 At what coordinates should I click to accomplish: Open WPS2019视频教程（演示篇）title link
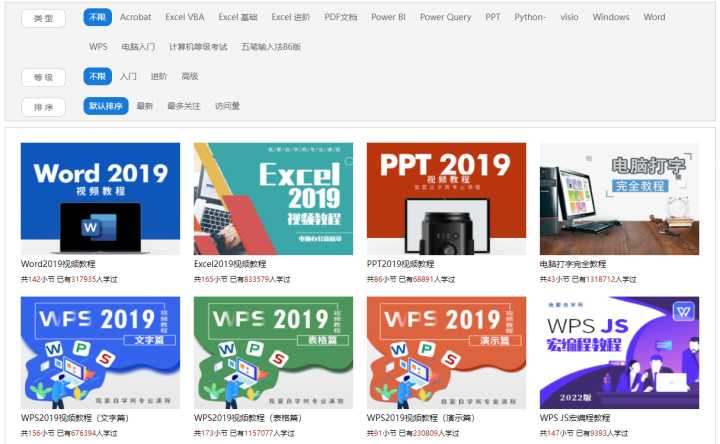[x=421, y=418]
